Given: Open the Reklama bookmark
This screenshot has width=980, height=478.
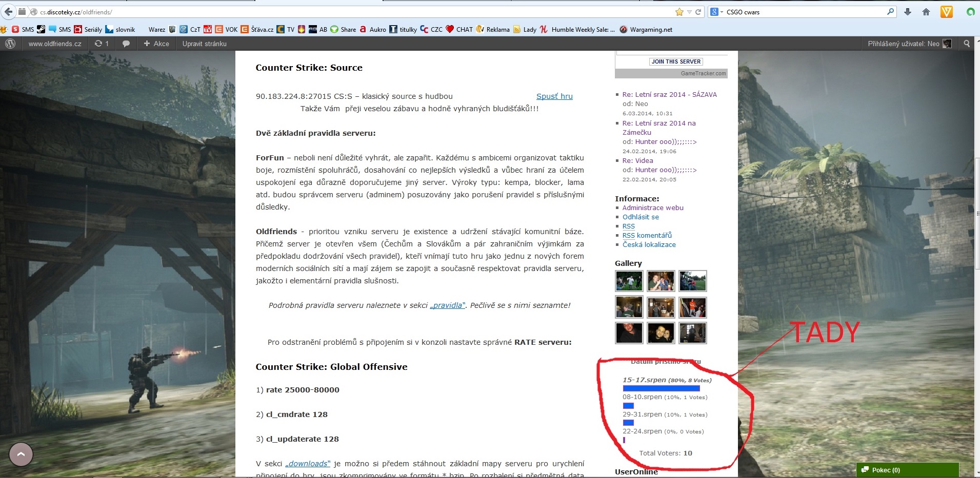Looking at the screenshot, I should [x=493, y=29].
